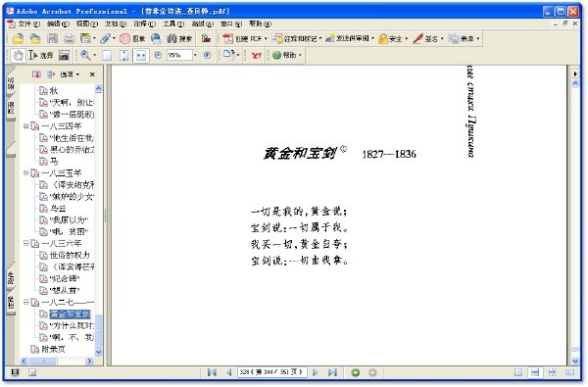The height and width of the screenshot is (387, 588).
Task: Collapse the 一八三四年 bookmark node
Action: pyautogui.click(x=25, y=126)
